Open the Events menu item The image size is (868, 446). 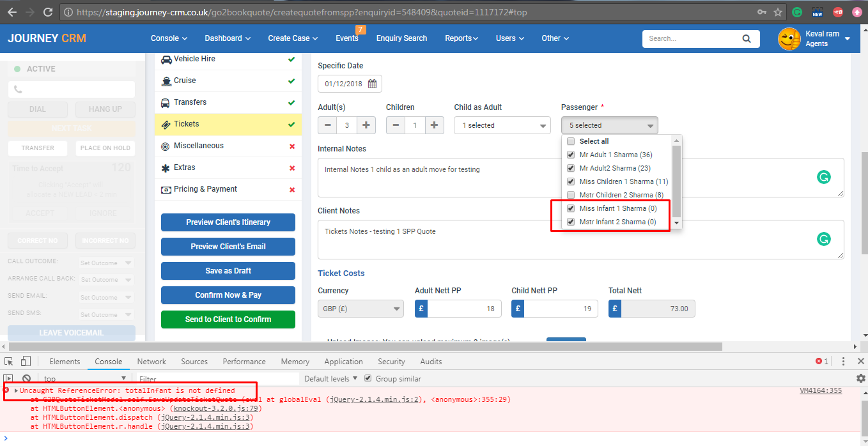(347, 38)
